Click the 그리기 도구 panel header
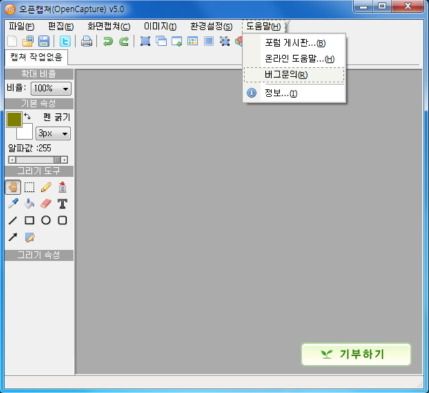Viewport: 429px width, 393px height. click(39, 171)
